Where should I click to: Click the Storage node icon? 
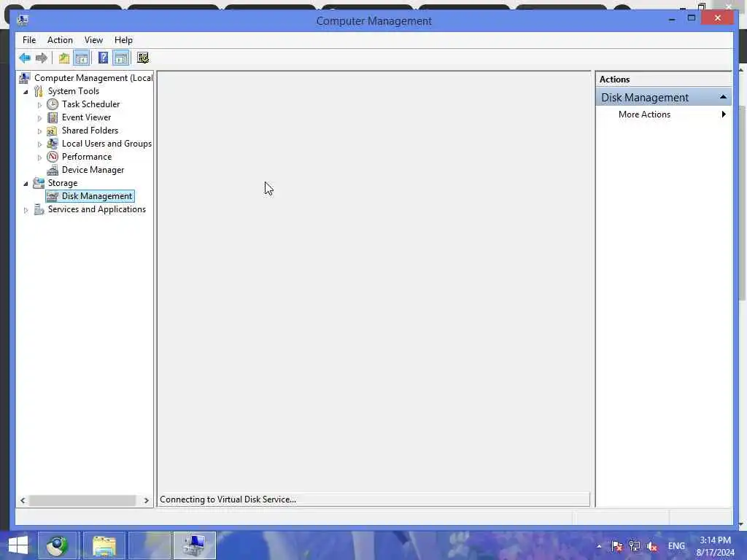tap(39, 183)
